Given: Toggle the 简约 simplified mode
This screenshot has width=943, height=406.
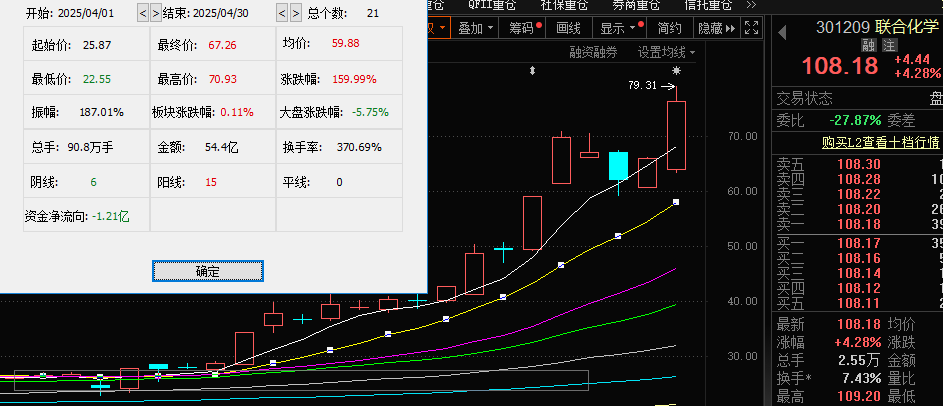Looking at the screenshot, I should click(x=670, y=28).
